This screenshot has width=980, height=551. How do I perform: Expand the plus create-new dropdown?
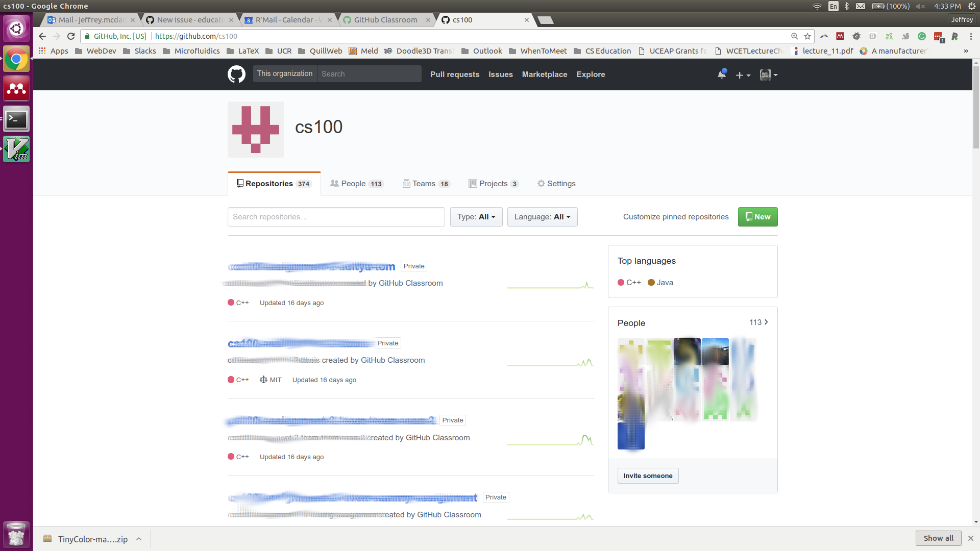point(743,75)
